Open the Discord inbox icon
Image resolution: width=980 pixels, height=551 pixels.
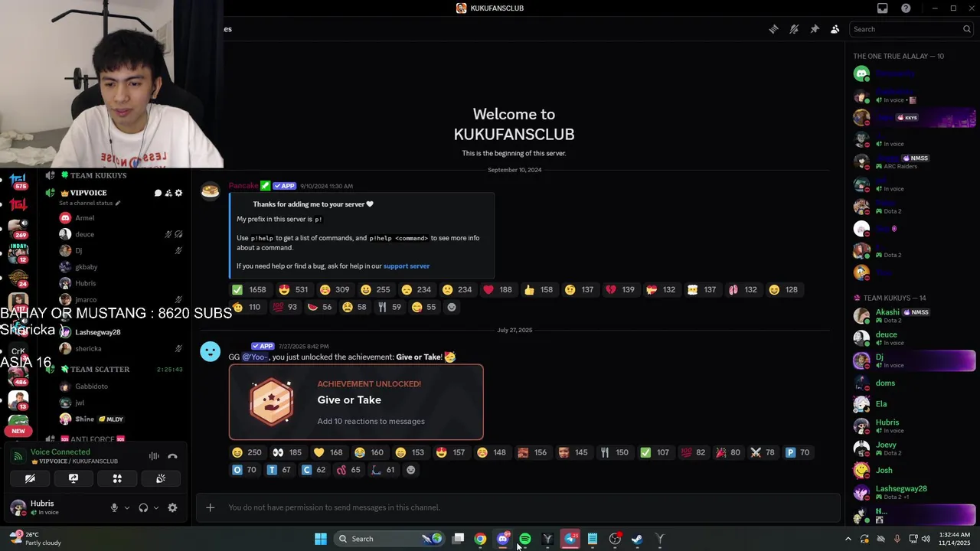(883, 8)
